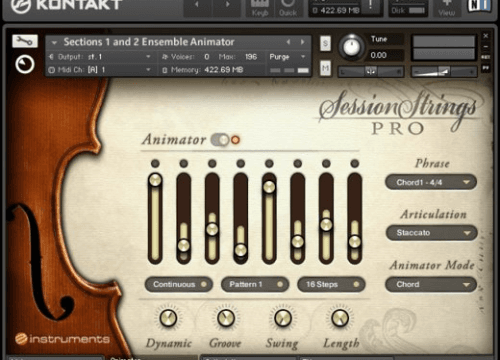Viewport: 500px width, 360px height.
Task: Show the on-screen keyboard via Keyb icon
Action: coord(260,7)
